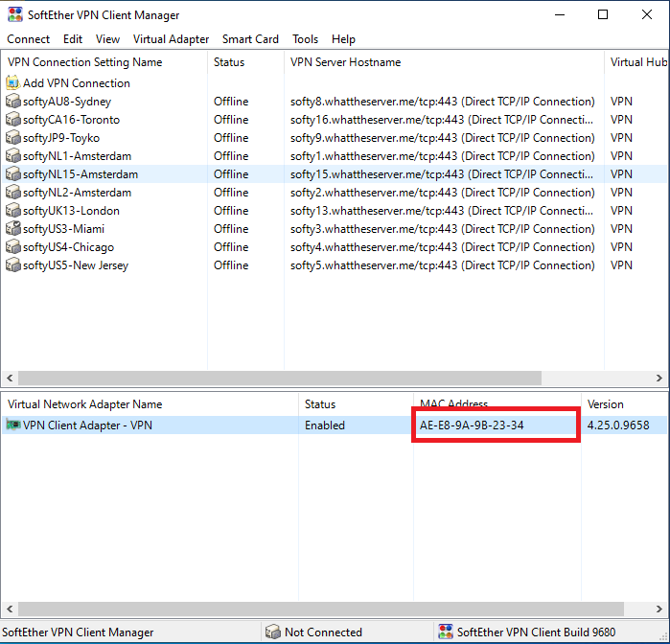The image size is (670, 644).
Task: Select the softyCA16-Toronto connection icon
Action: pos(12,120)
